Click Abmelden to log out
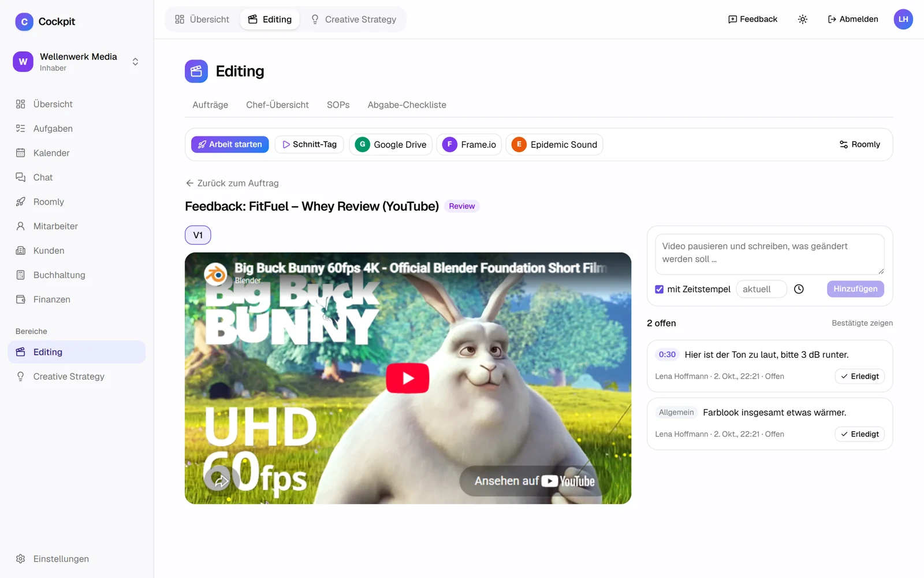 tap(853, 19)
